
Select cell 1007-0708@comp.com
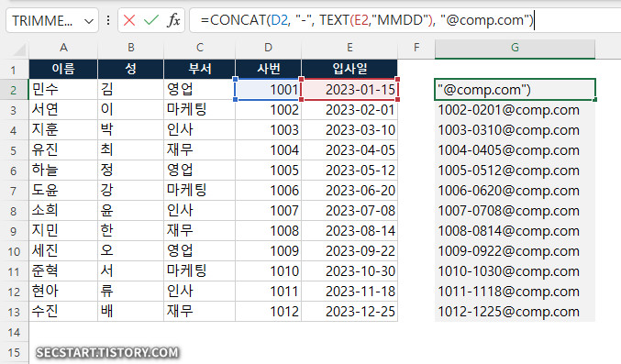point(515,211)
